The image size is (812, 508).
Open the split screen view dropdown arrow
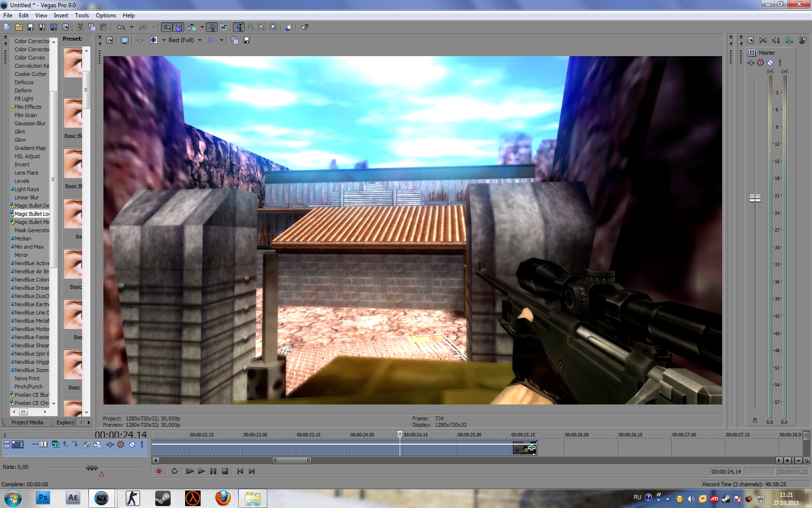tap(164, 40)
